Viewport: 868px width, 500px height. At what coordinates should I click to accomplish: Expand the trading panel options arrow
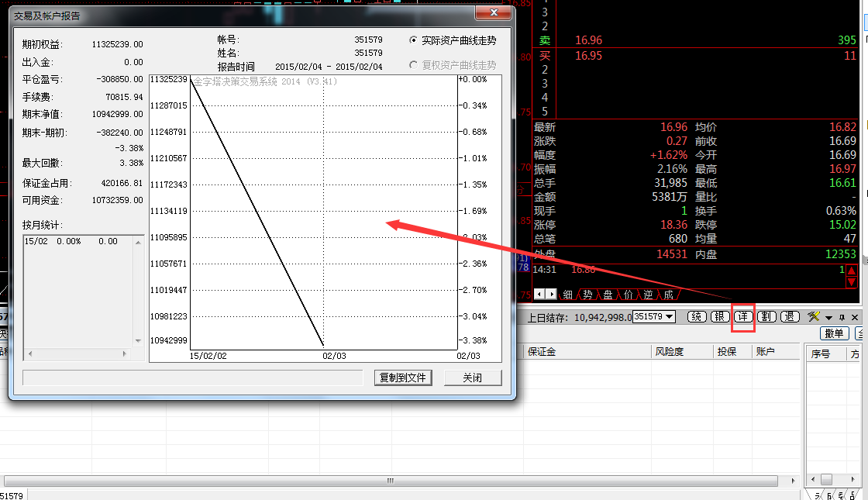(828, 318)
